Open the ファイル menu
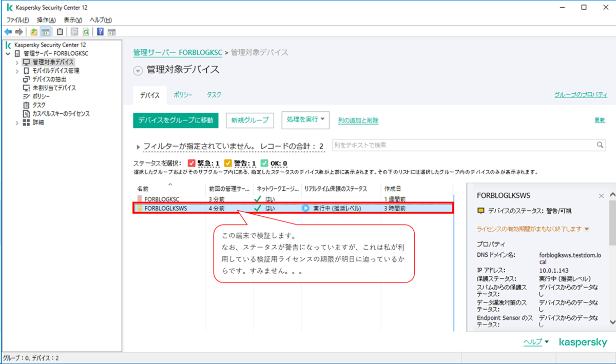616x364 pixels. (x=17, y=19)
